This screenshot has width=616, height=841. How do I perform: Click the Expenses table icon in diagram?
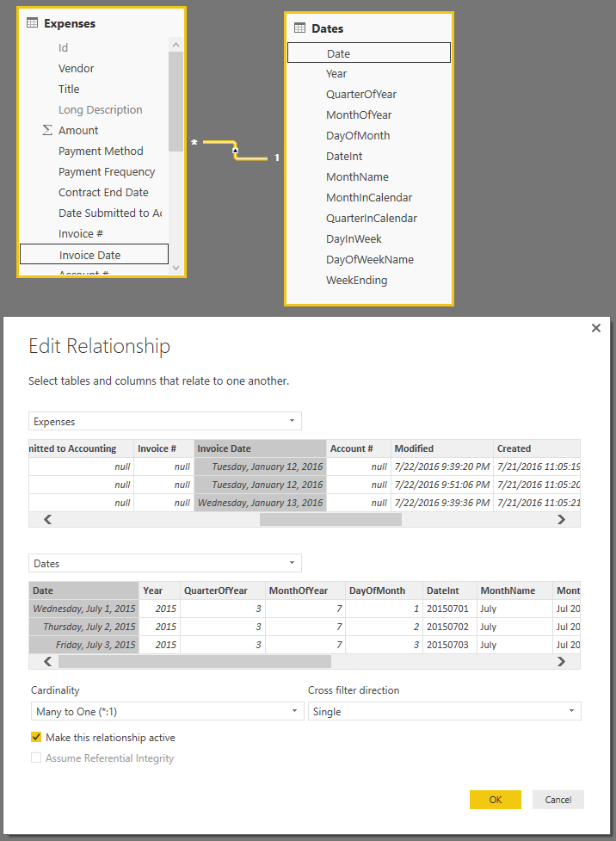[x=32, y=22]
